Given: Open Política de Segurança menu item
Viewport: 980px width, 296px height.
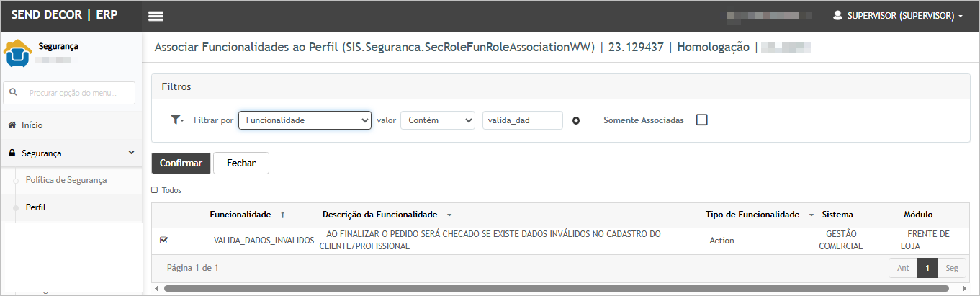Looking at the screenshot, I should (x=66, y=180).
